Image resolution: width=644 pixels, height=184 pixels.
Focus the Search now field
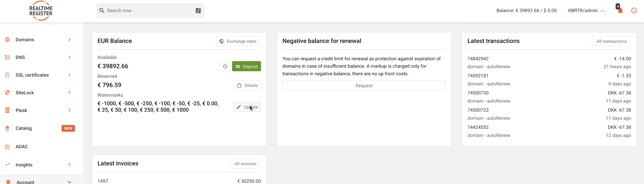(x=150, y=10)
